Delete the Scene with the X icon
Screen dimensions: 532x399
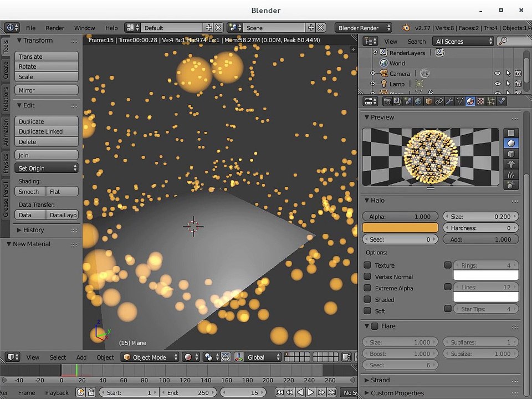[321, 28]
